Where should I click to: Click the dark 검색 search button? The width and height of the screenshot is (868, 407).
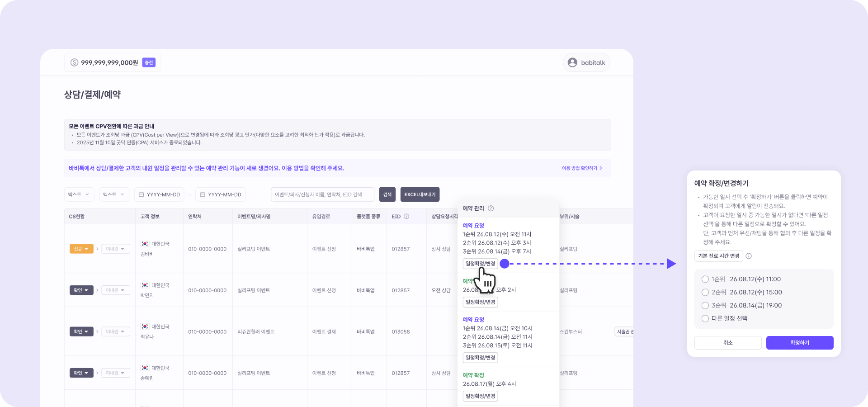[387, 194]
